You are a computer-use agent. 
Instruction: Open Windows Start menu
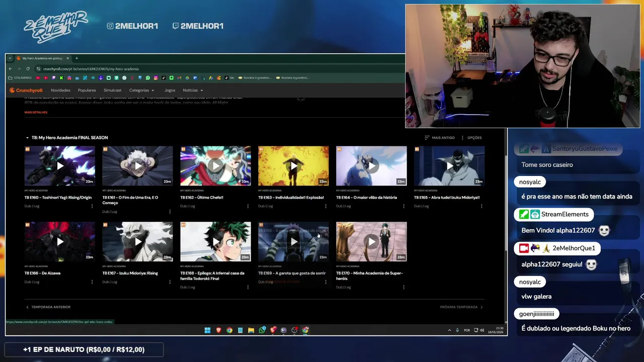tap(207, 330)
